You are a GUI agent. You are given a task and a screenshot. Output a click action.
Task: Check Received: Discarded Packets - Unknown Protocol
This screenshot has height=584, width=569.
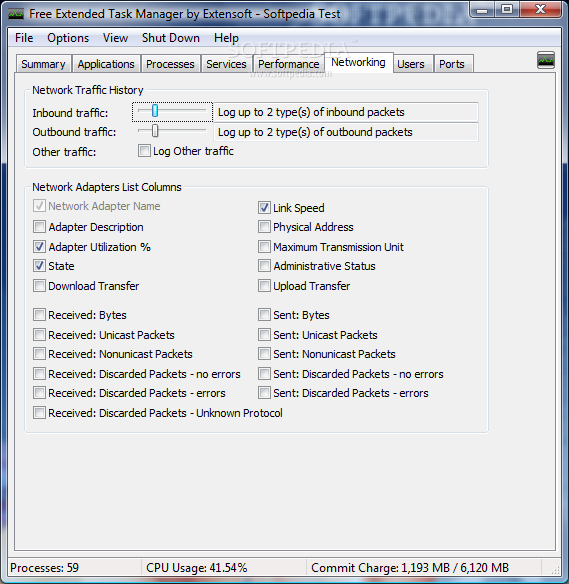click(x=39, y=413)
